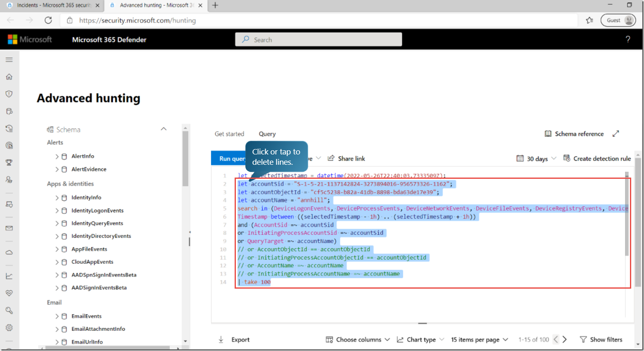Switch to Get started tab
Screen dimensions: 644x351
point(229,134)
